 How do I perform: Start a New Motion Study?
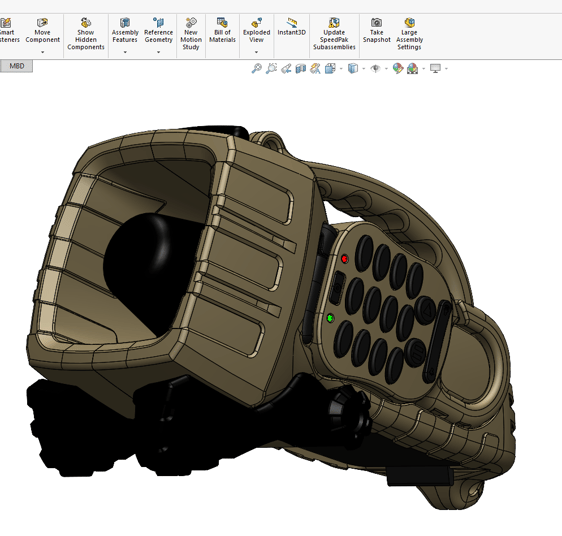(x=191, y=34)
